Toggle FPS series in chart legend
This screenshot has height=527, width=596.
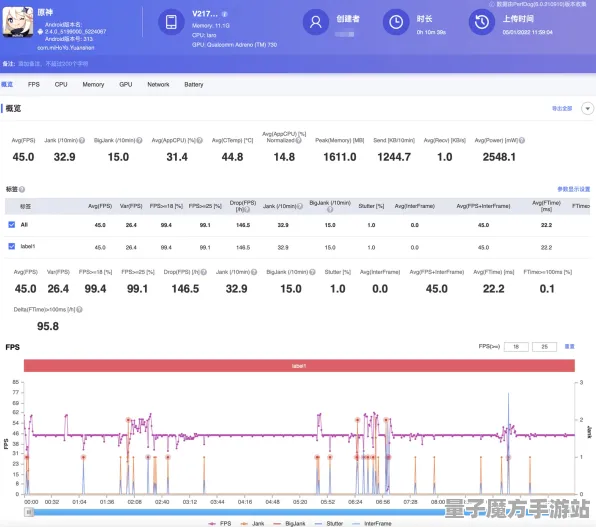220,524
